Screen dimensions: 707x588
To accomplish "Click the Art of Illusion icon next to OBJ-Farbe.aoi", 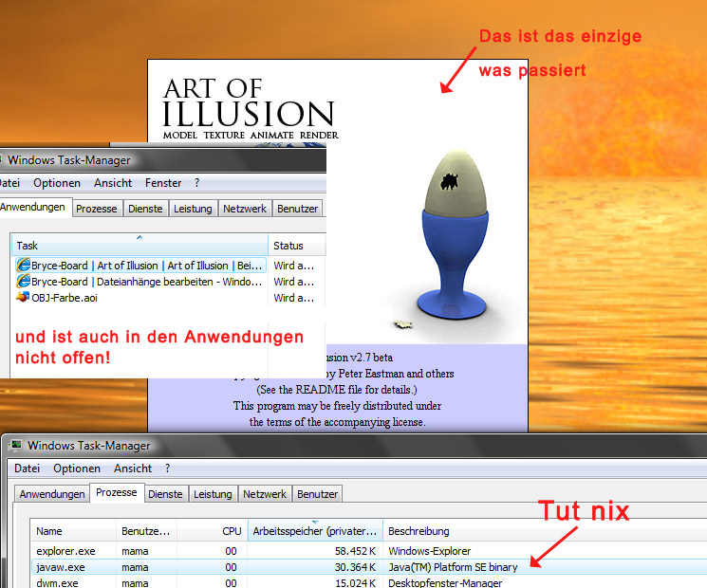I will (23, 297).
